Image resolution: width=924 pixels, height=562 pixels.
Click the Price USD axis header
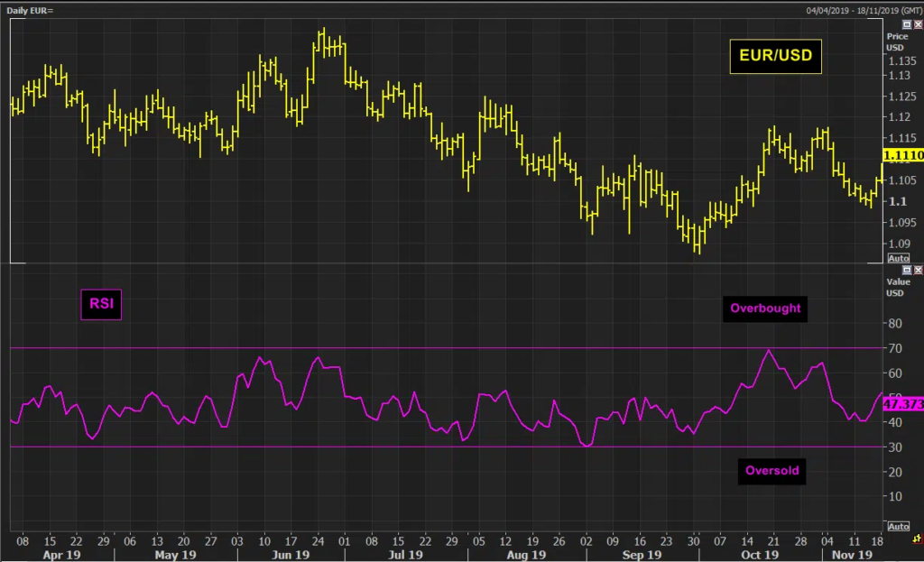[896, 41]
